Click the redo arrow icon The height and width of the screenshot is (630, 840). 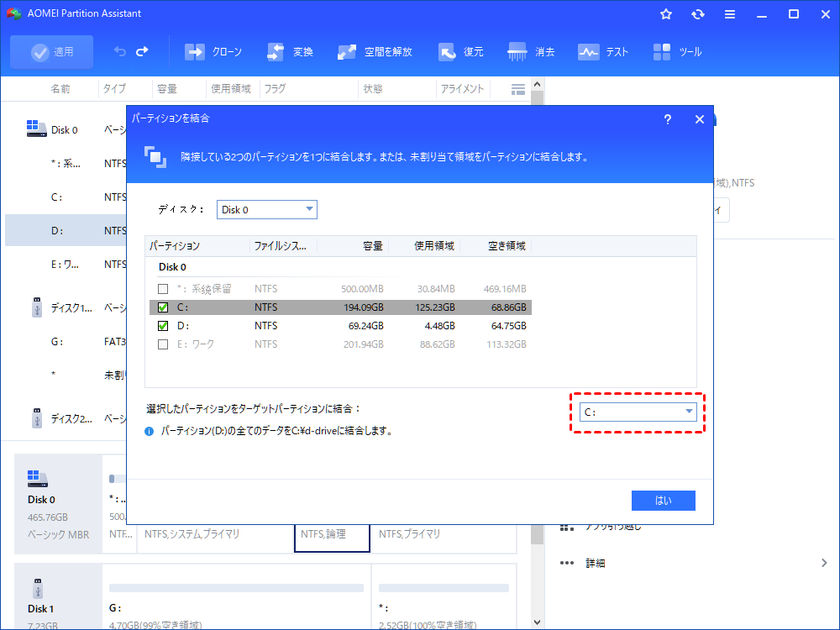142,51
